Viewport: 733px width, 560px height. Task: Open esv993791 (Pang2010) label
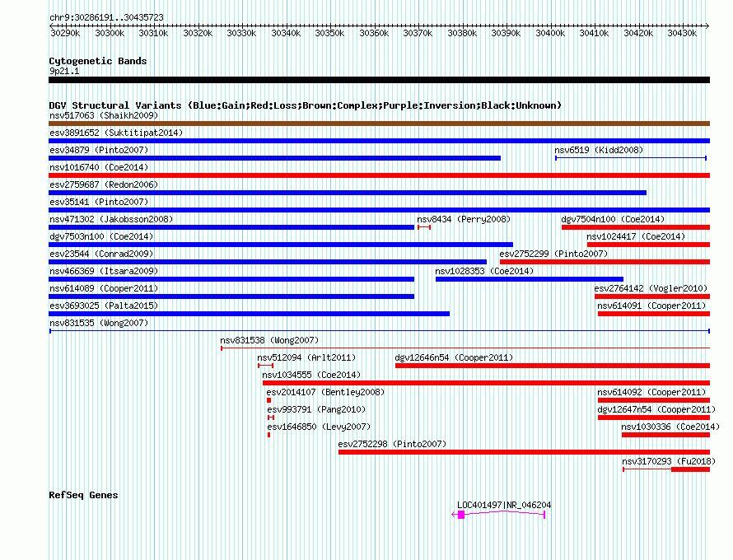[316, 409]
